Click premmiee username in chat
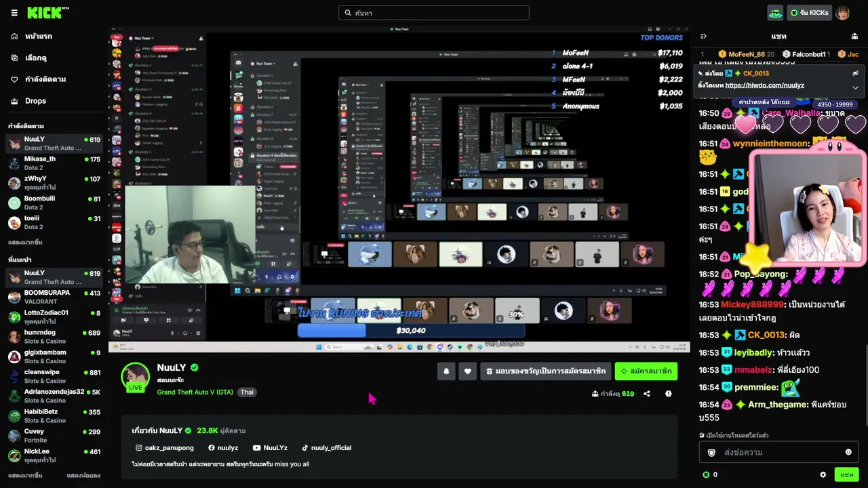 tap(755, 388)
